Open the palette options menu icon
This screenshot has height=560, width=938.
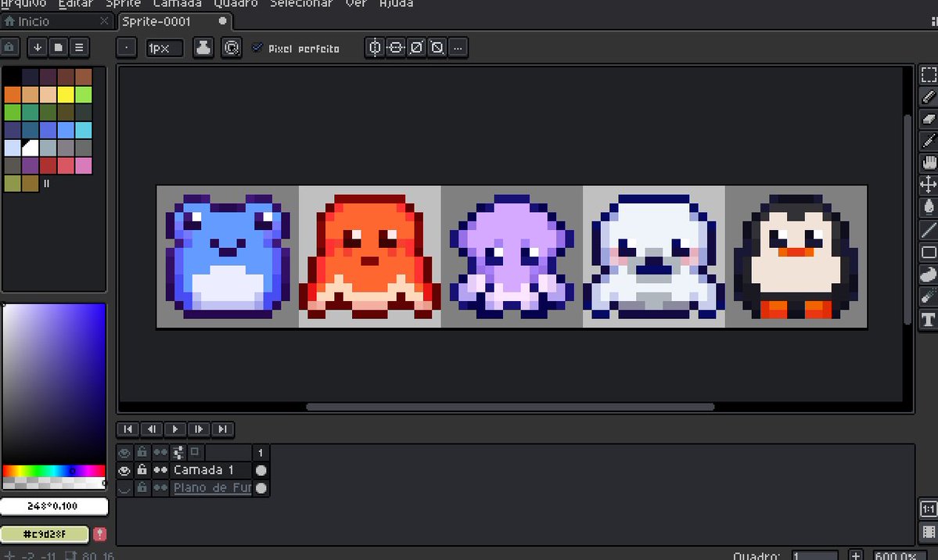point(79,47)
